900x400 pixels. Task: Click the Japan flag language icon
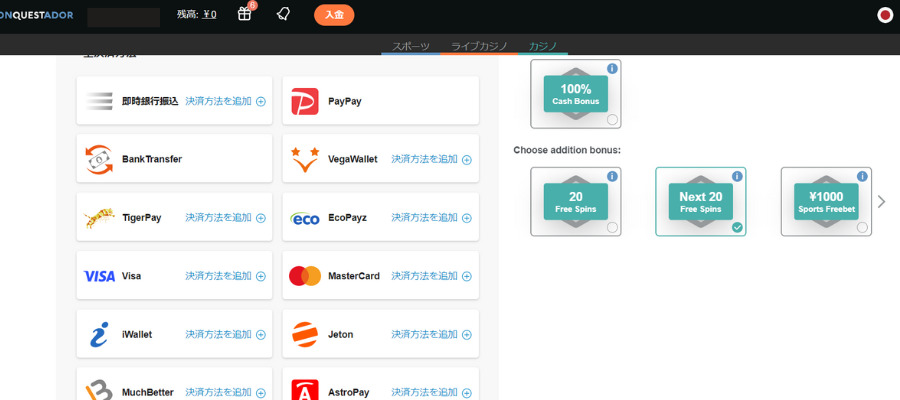click(884, 15)
